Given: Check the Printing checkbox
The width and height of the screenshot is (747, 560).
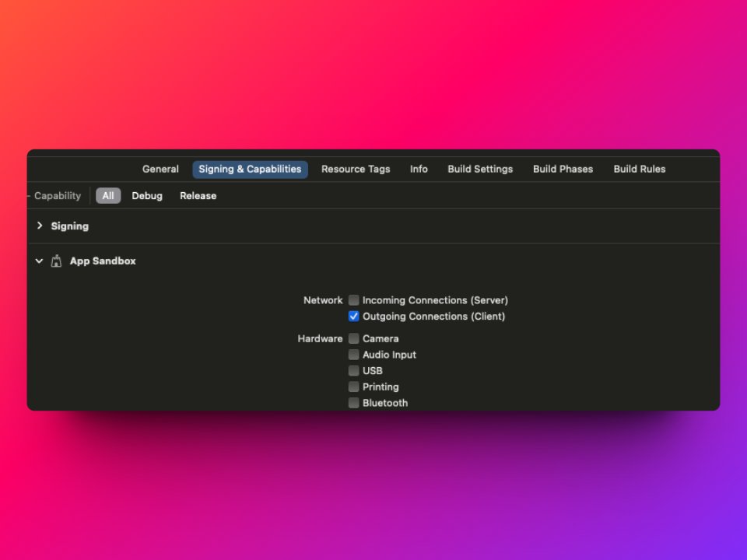Looking at the screenshot, I should tap(353, 387).
